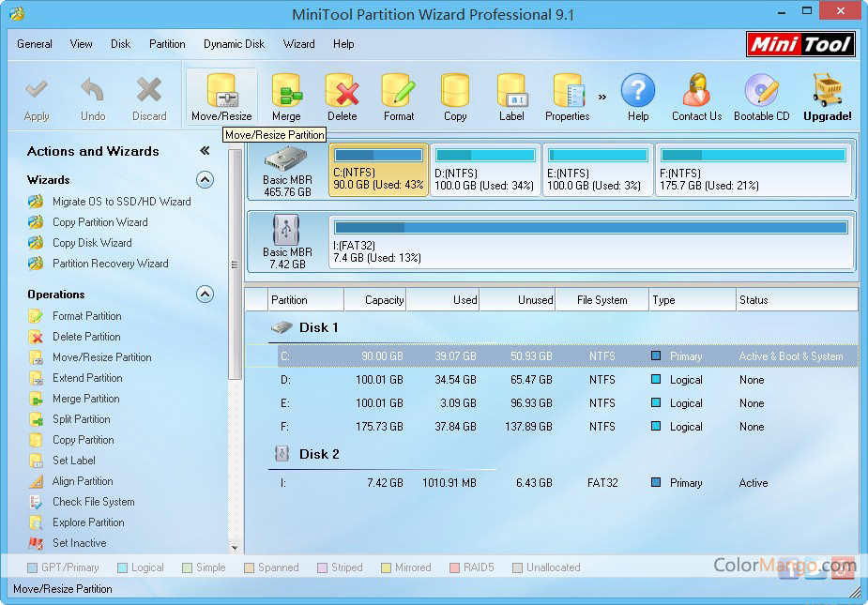Launch Migrate OS to SSD/HD Wizard

tap(121, 202)
